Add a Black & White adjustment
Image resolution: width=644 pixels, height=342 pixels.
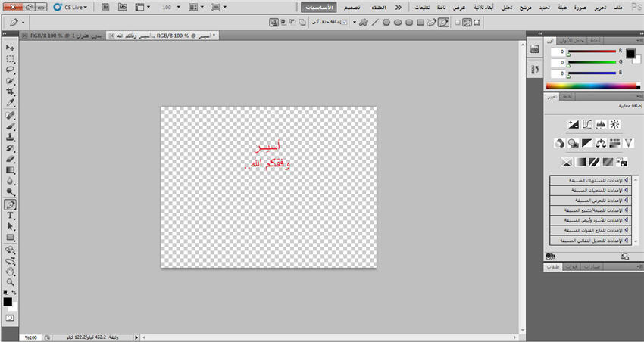click(587, 143)
